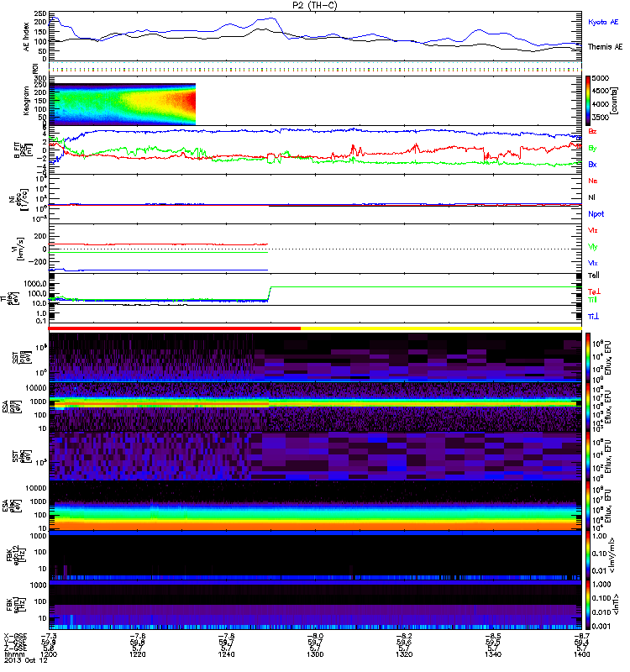Select the blue Npot legend label
630x672 pixels.
(x=596, y=214)
